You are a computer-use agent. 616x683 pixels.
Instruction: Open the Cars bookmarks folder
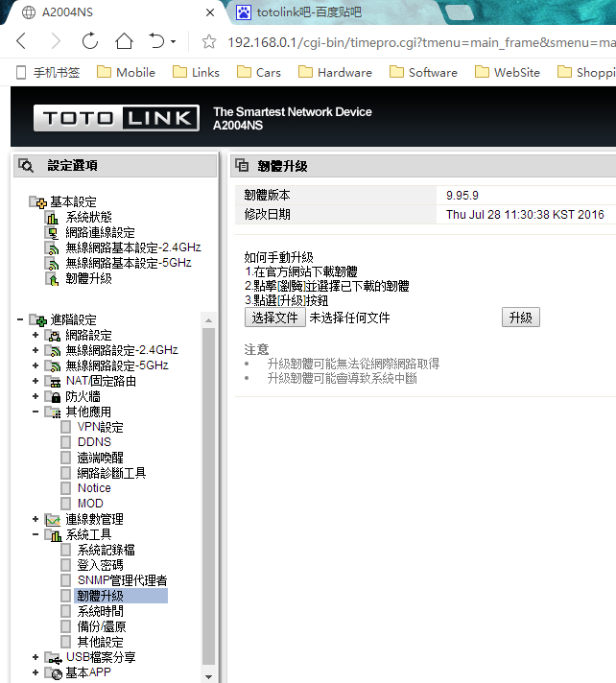click(x=259, y=72)
